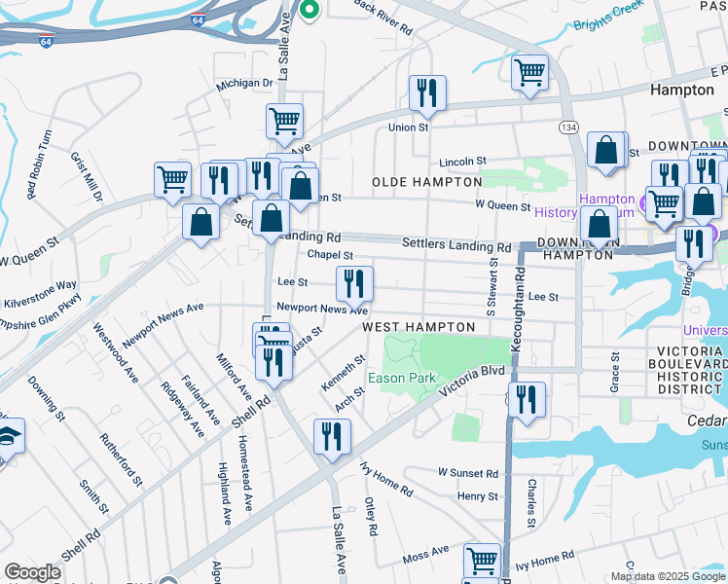Open the grocery cart marker near route 134
This screenshot has height=584, width=728.
[529, 76]
